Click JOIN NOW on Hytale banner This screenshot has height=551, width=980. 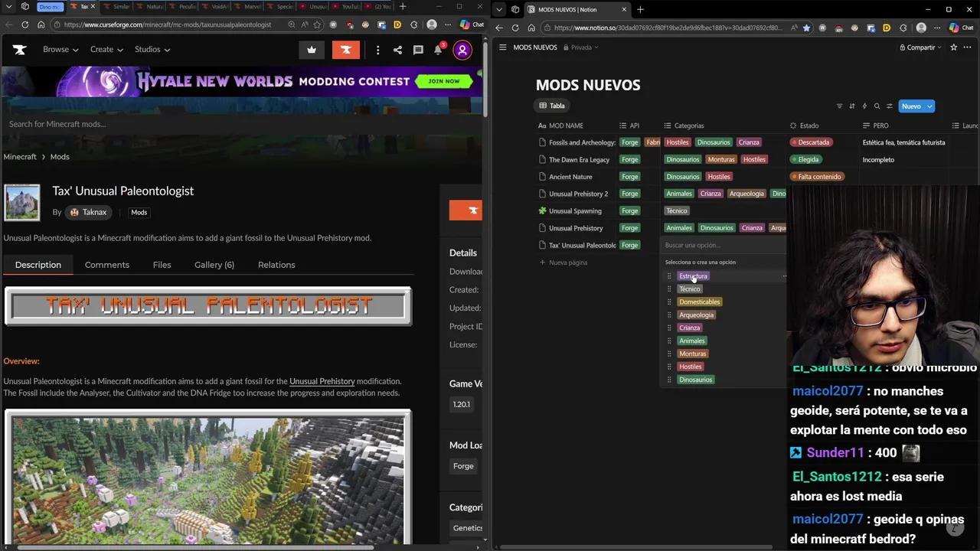pos(444,81)
